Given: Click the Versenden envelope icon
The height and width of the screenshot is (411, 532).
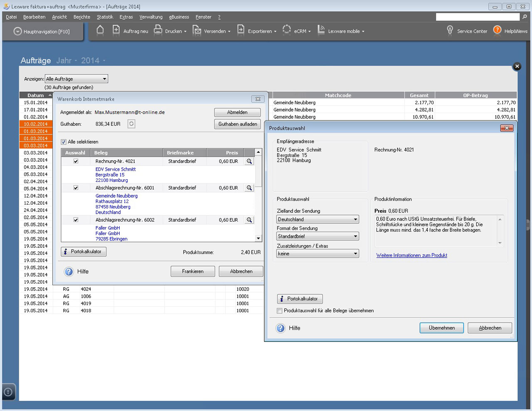Looking at the screenshot, I should point(197,30).
